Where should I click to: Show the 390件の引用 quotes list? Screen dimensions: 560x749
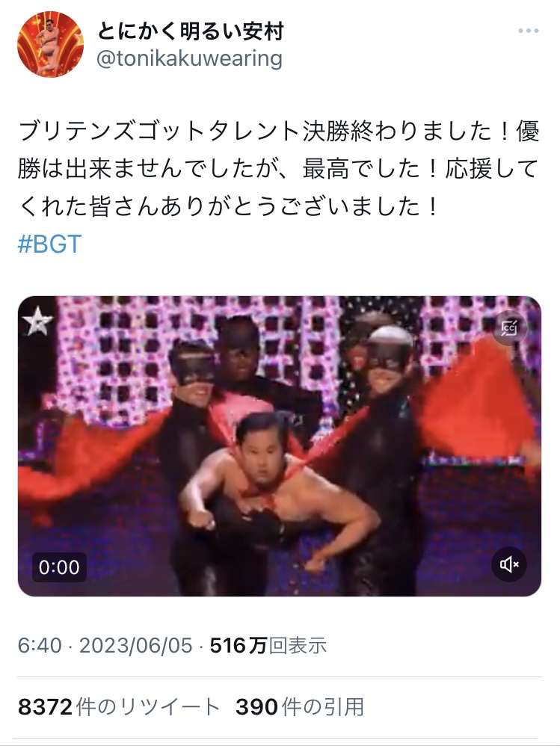click(300, 707)
